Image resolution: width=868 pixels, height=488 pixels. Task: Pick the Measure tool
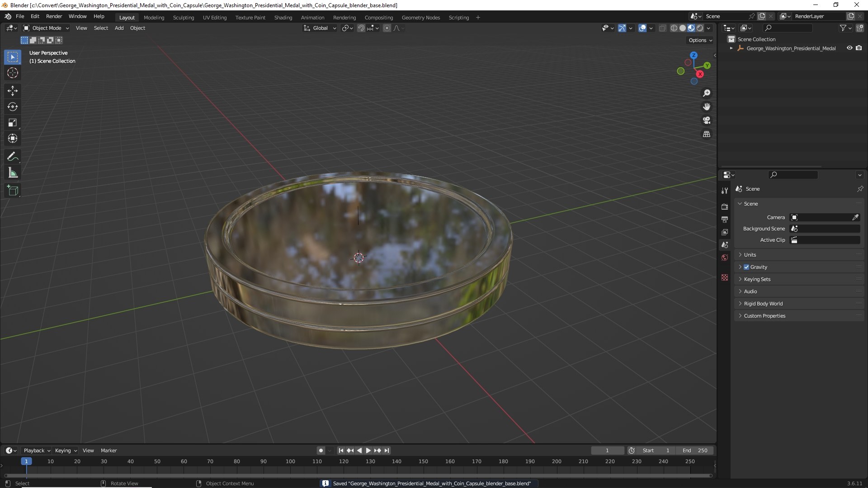tap(13, 173)
